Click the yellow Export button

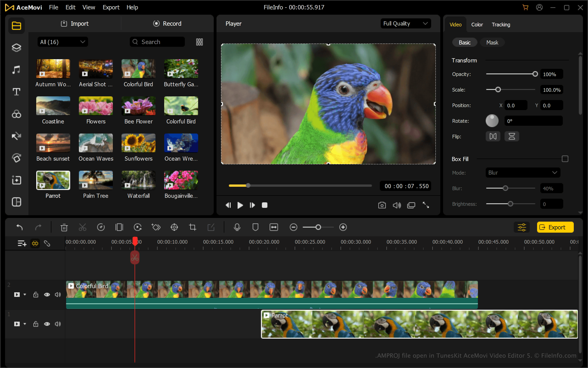click(x=555, y=227)
